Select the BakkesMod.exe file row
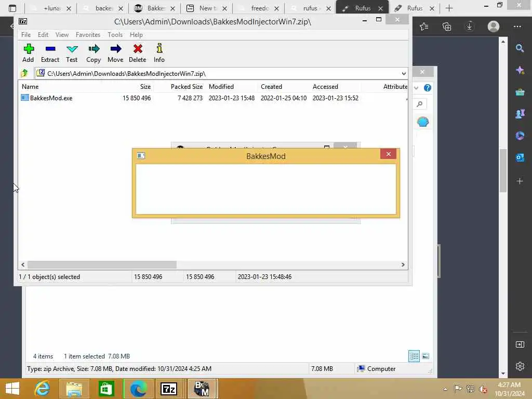Screen dimensions: 532x399 point(213,98)
